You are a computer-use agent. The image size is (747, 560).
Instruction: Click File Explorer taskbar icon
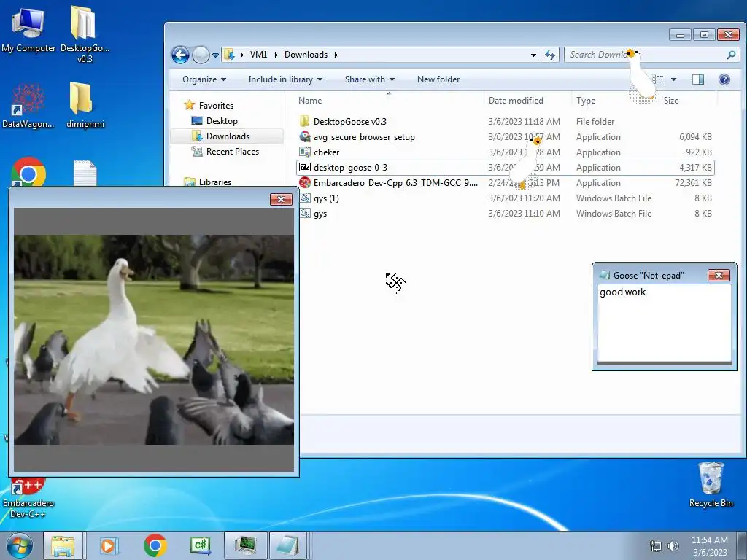(63, 545)
